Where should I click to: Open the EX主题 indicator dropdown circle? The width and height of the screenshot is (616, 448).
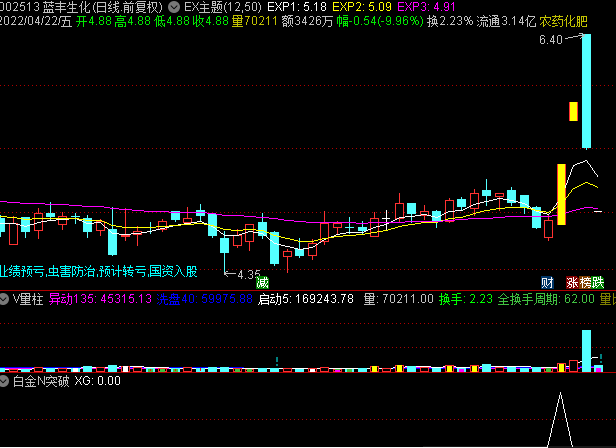[174, 7]
